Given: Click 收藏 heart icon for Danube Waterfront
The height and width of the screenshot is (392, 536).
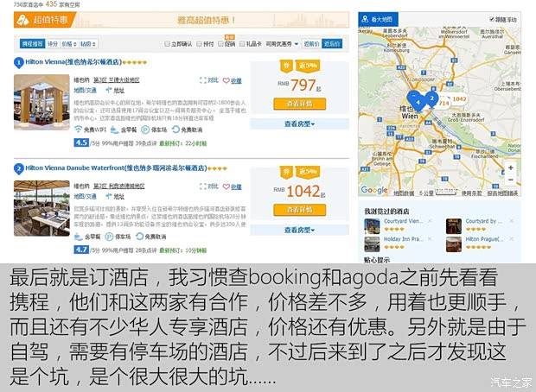Looking at the screenshot, I should [x=226, y=187].
